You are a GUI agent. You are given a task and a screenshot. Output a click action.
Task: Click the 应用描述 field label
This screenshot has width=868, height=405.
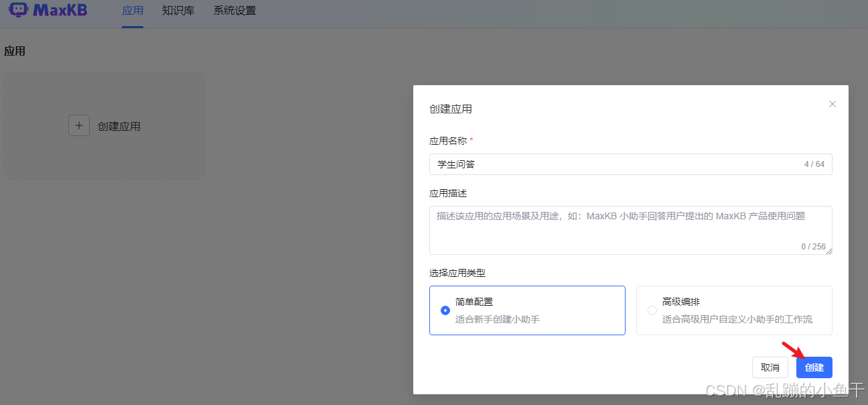448,193
